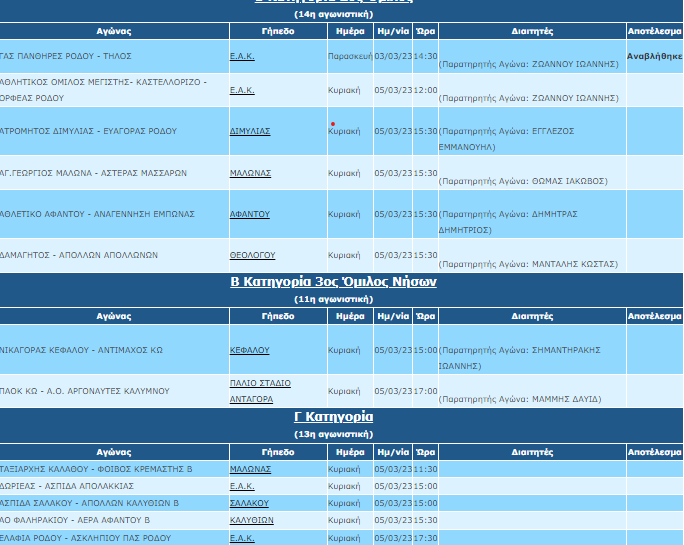Click the red dot marker in ΔΙΜΥΛΙΑΣ row
Screen dimensions: 684x545
click(x=332, y=124)
